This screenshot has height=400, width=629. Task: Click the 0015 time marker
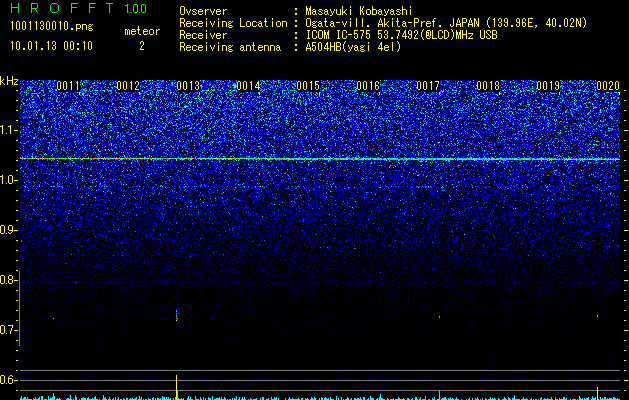pyautogui.click(x=308, y=86)
